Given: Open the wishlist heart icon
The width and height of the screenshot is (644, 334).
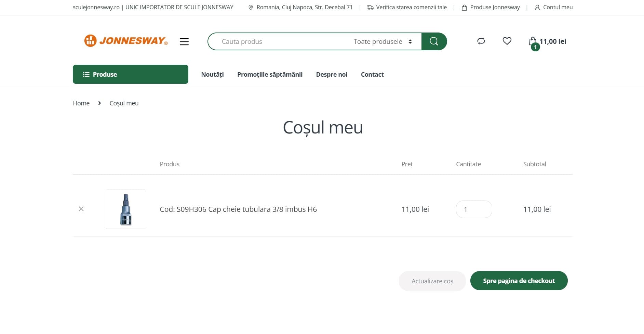Looking at the screenshot, I should 507,41.
